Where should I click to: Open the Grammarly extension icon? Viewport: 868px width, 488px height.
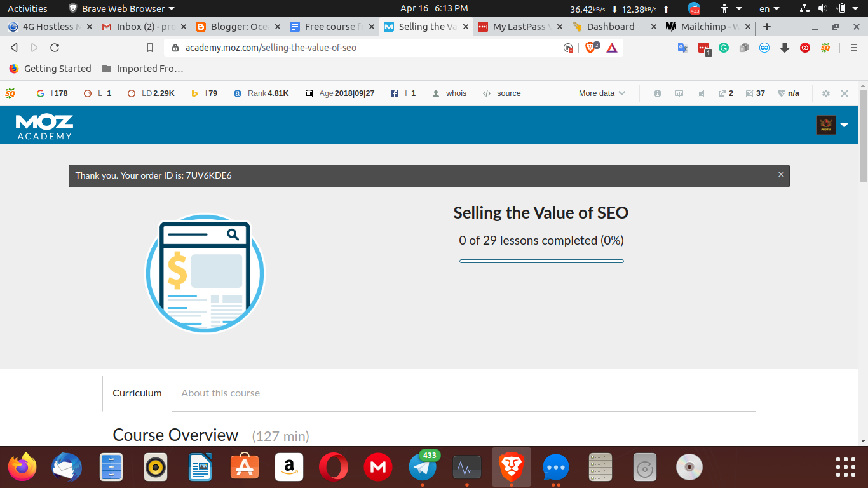(x=724, y=48)
